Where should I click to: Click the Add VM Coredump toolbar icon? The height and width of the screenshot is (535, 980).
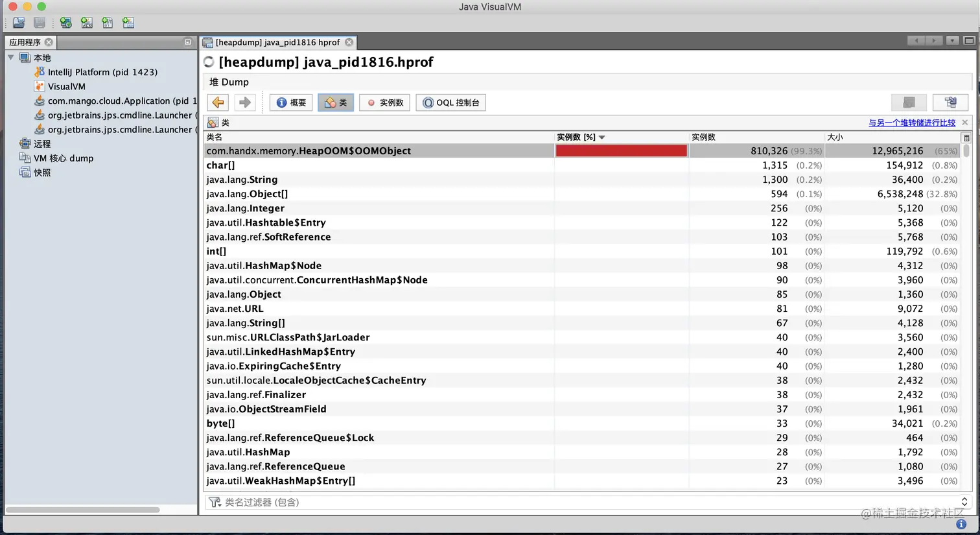107,23
